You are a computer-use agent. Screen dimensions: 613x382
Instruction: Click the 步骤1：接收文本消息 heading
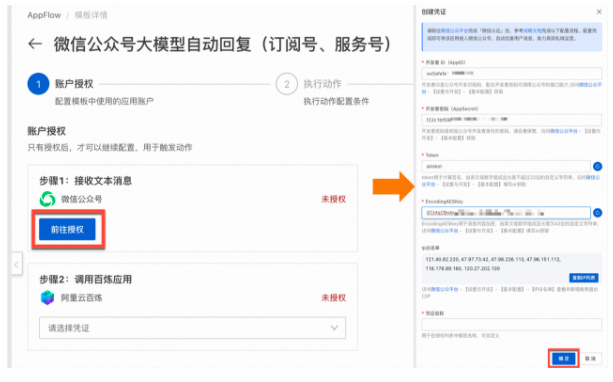click(x=86, y=181)
